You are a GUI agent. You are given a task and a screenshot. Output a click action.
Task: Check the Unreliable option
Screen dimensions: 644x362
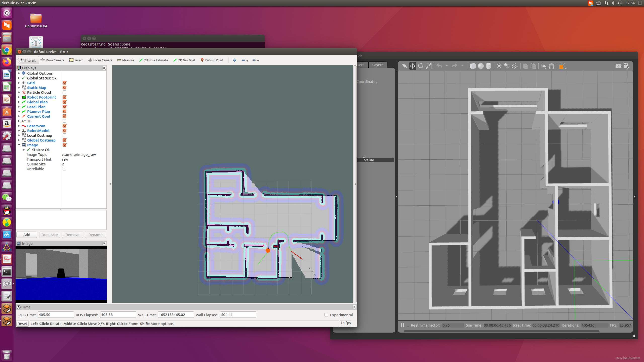64,169
